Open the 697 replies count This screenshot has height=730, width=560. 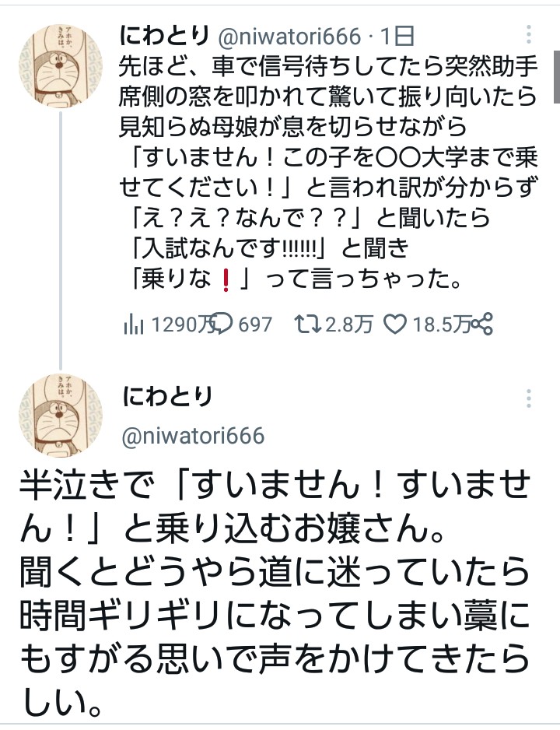pyautogui.click(x=255, y=325)
